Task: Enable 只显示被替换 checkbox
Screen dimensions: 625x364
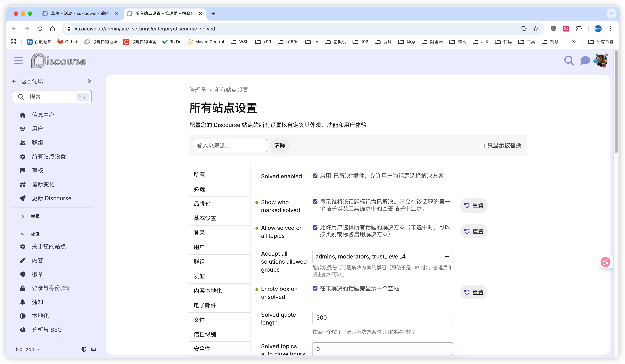Action: (x=482, y=146)
